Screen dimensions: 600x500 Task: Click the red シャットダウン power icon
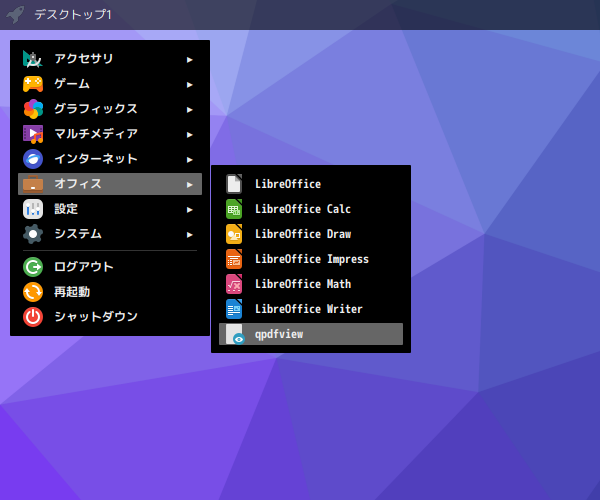click(33, 317)
